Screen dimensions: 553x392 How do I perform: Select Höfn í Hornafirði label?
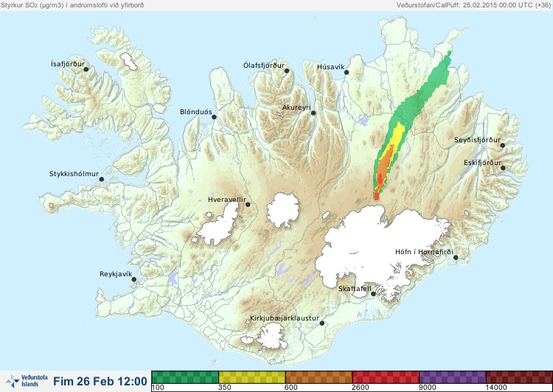point(424,252)
